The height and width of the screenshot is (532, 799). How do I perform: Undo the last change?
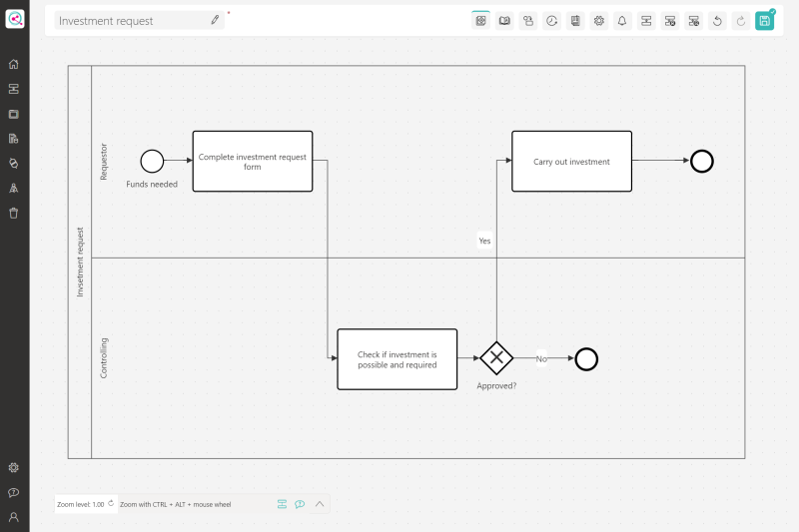point(717,21)
